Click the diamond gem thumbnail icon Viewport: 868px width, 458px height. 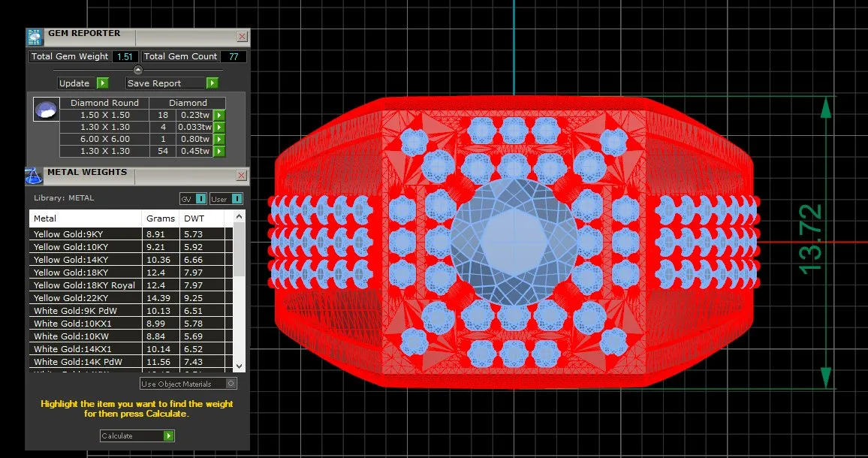(x=46, y=110)
